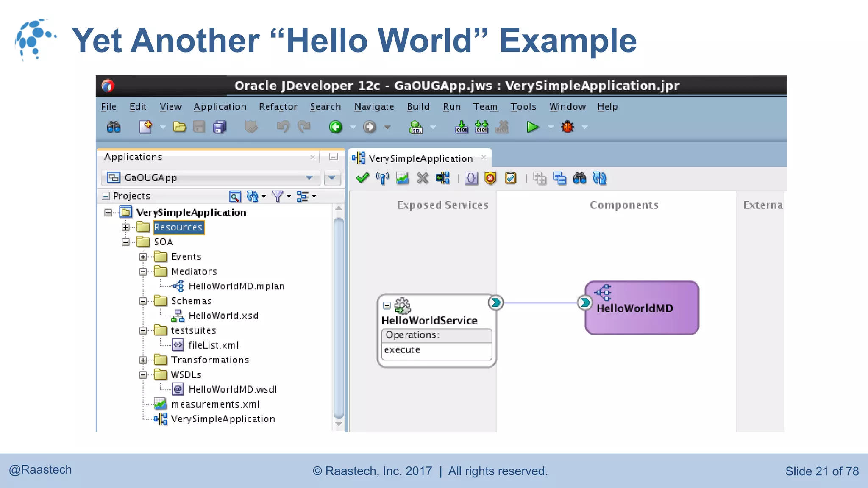
Task: Click the Save All toolbar icon
Action: coord(219,127)
